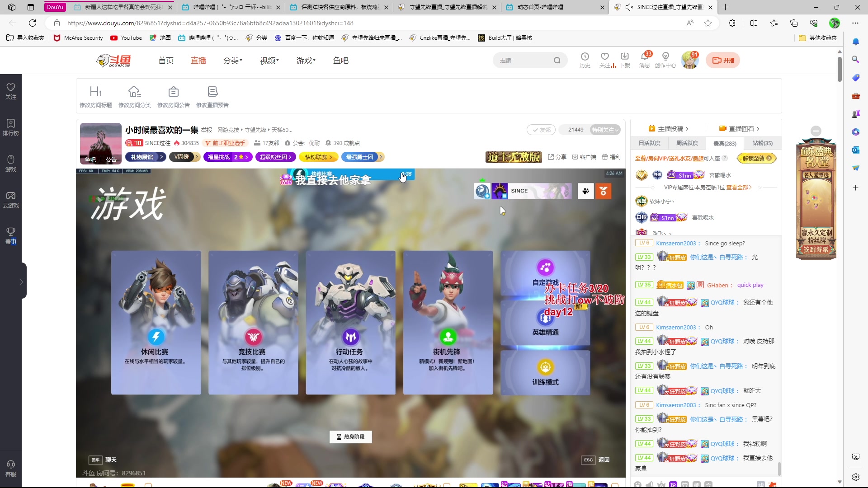868x488 pixels.
Task: Switch to the 钻粉(35) tab
Action: tap(762, 143)
